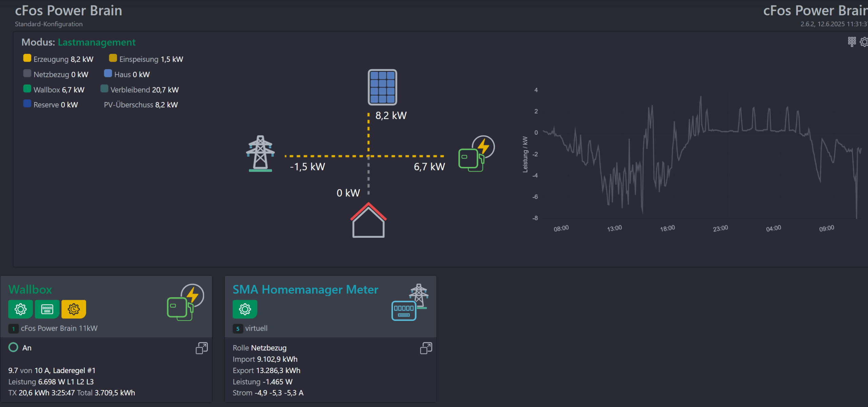
Task: Open SMA Homemanager Meter settings gear
Action: point(245,309)
